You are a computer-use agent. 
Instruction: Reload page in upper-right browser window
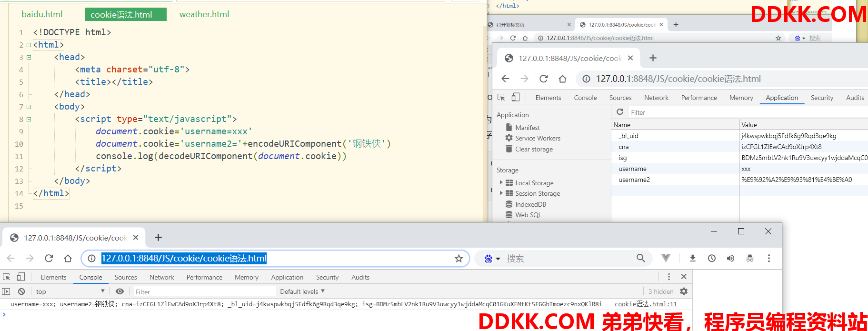pos(543,79)
